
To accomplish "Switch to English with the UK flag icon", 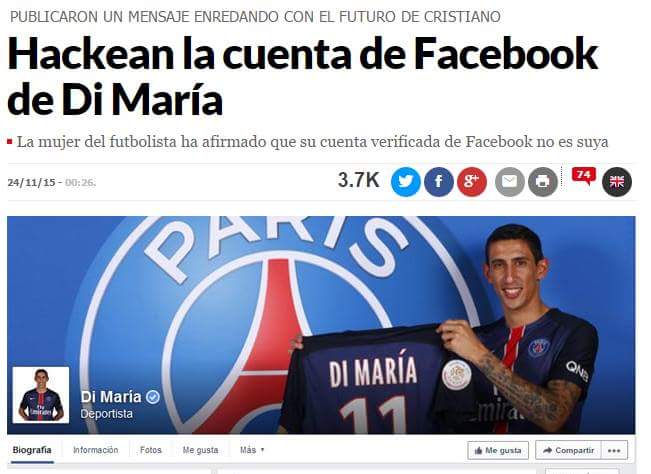I will pos(617,182).
